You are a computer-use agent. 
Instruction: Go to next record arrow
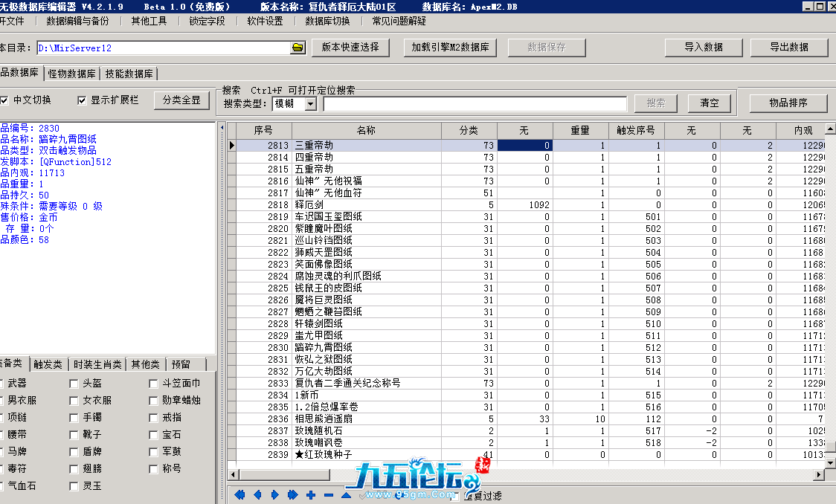coord(274,494)
